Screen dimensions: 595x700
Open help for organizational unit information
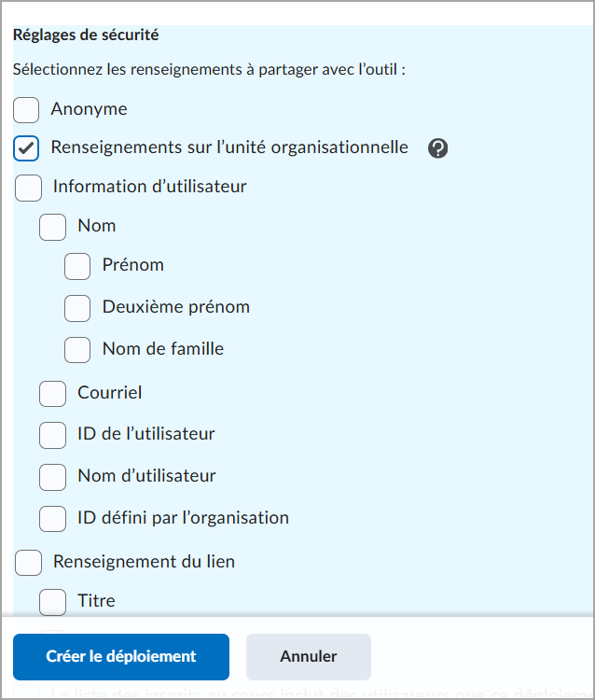point(438,148)
